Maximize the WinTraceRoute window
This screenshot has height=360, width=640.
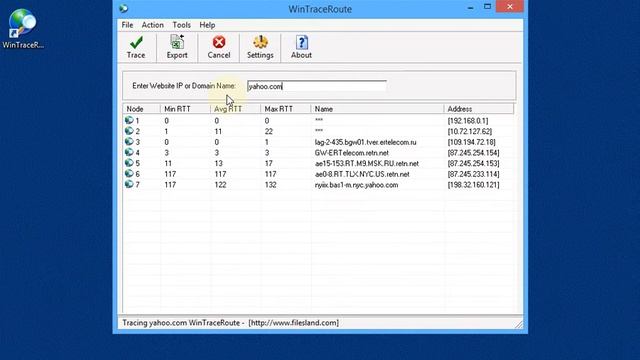coord(487,7)
